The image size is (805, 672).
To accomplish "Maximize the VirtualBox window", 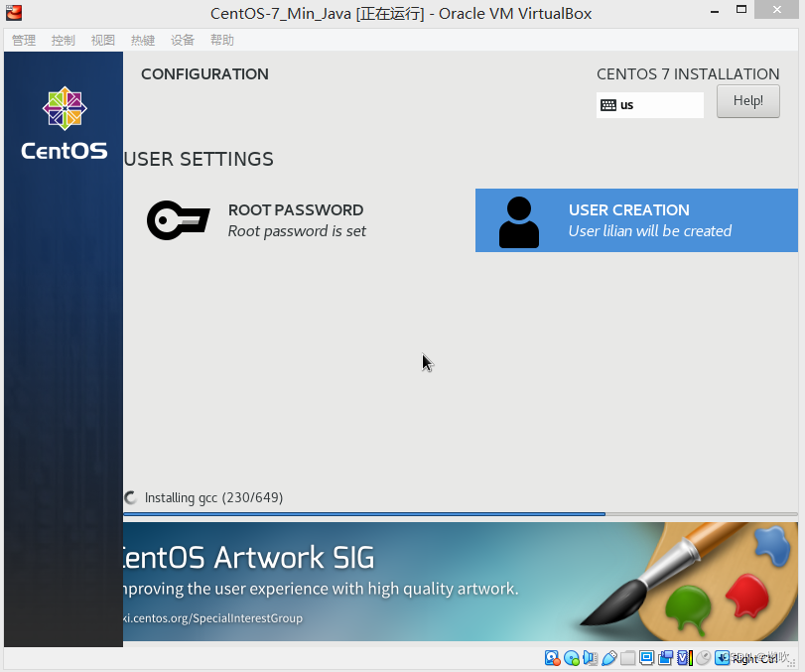I will pos(740,10).
